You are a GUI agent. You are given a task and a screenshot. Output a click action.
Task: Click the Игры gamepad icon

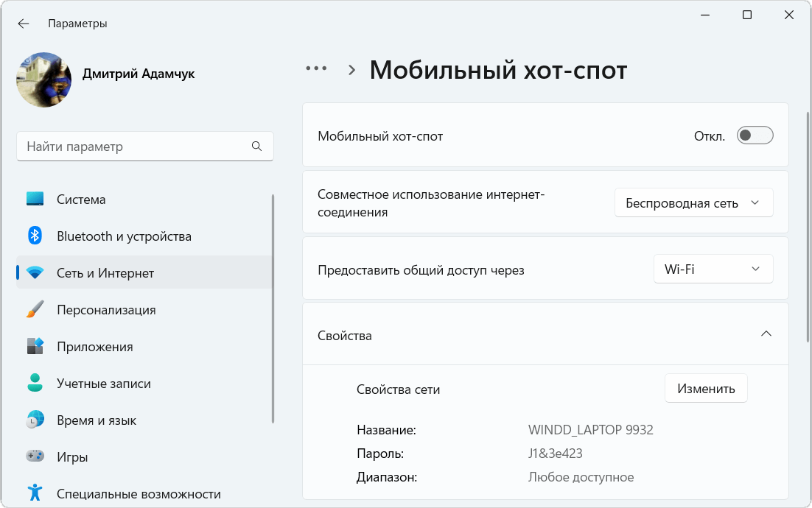[35, 457]
